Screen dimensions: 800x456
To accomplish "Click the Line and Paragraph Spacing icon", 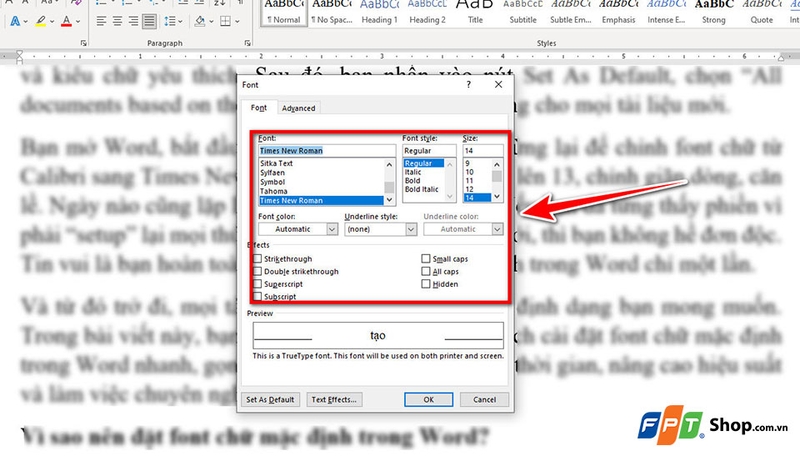I will tap(170, 21).
